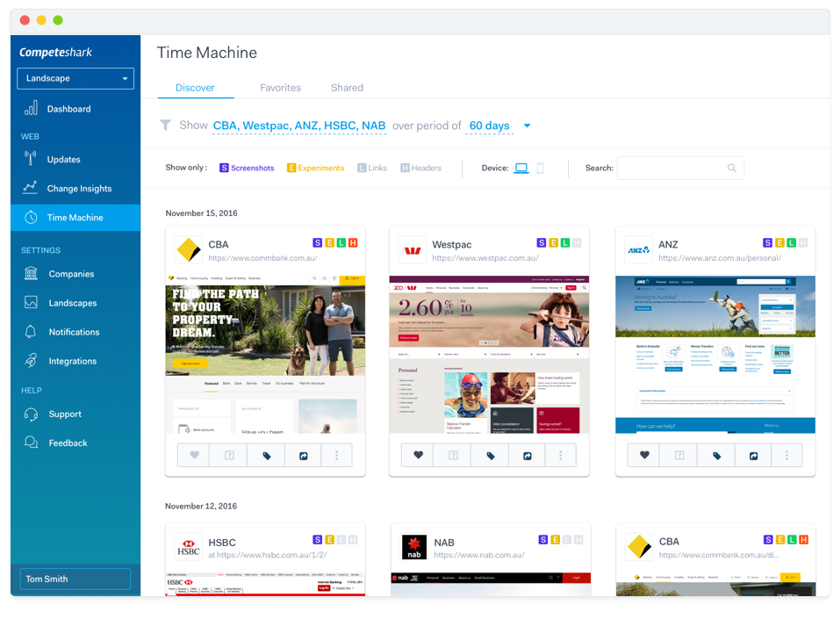Toggle the Links filter
Viewport: 840px width, 619px height.
(372, 168)
